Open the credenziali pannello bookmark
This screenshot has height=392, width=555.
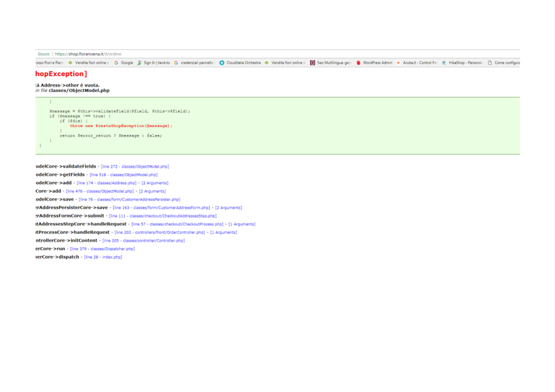click(x=195, y=63)
